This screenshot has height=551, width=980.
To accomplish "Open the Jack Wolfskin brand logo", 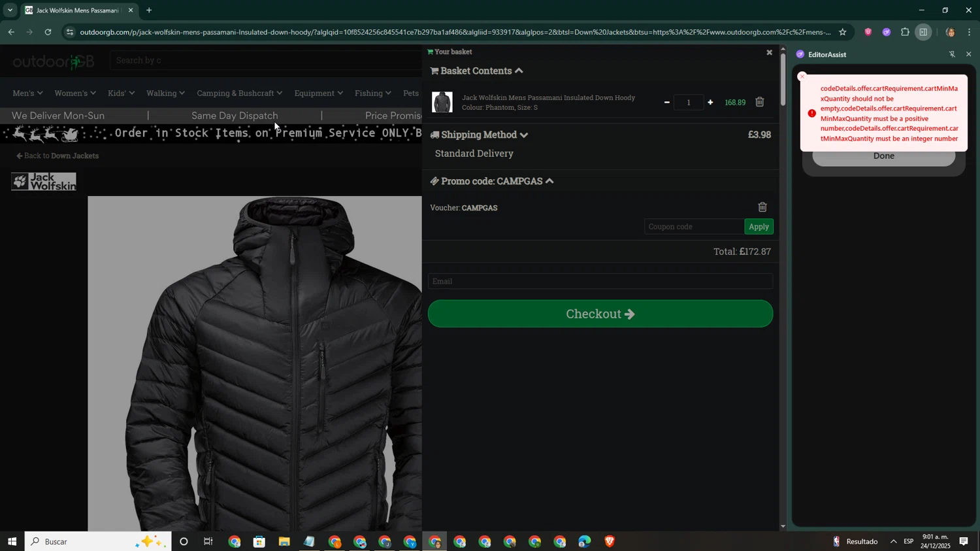I will [x=44, y=182].
